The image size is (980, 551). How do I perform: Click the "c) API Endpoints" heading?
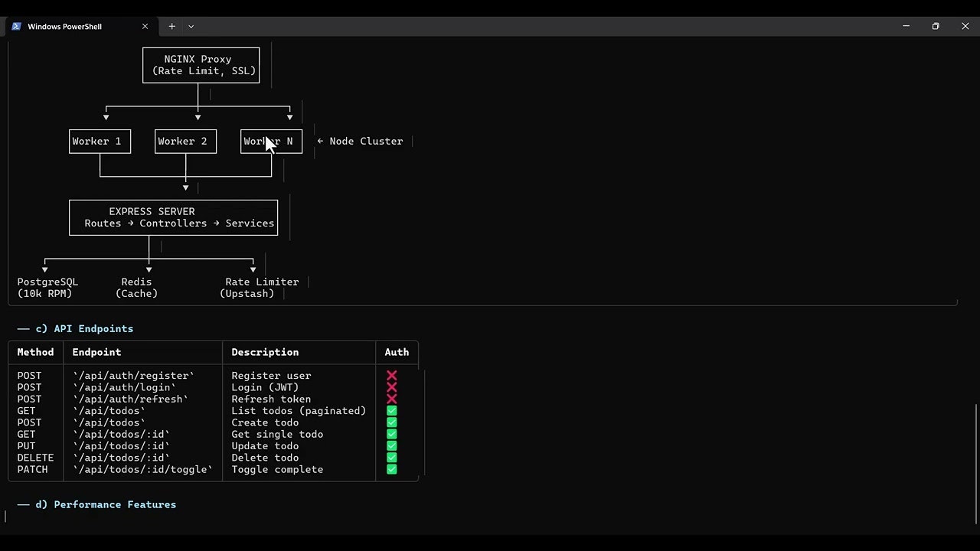84,328
